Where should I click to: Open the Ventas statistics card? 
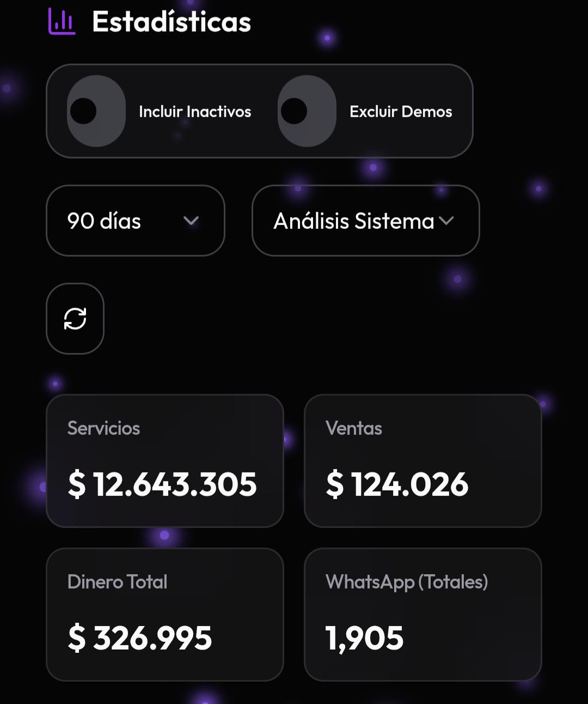pos(423,461)
